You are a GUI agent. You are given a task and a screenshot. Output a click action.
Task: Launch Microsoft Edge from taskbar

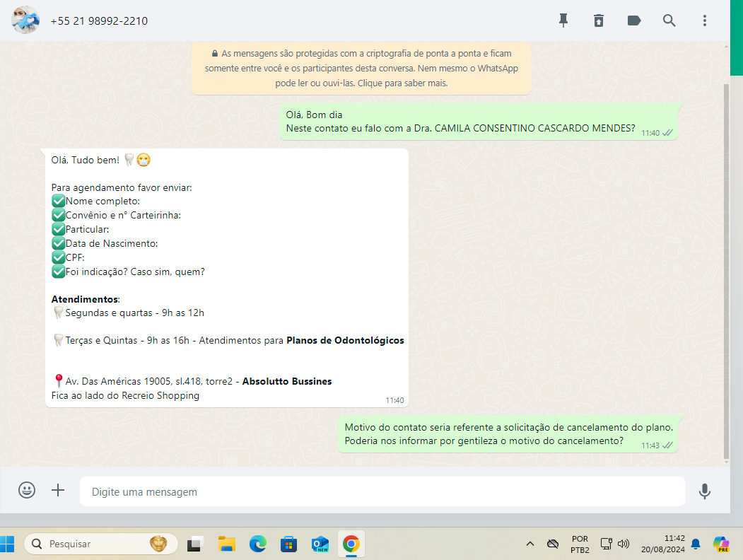[x=258, y=544]
